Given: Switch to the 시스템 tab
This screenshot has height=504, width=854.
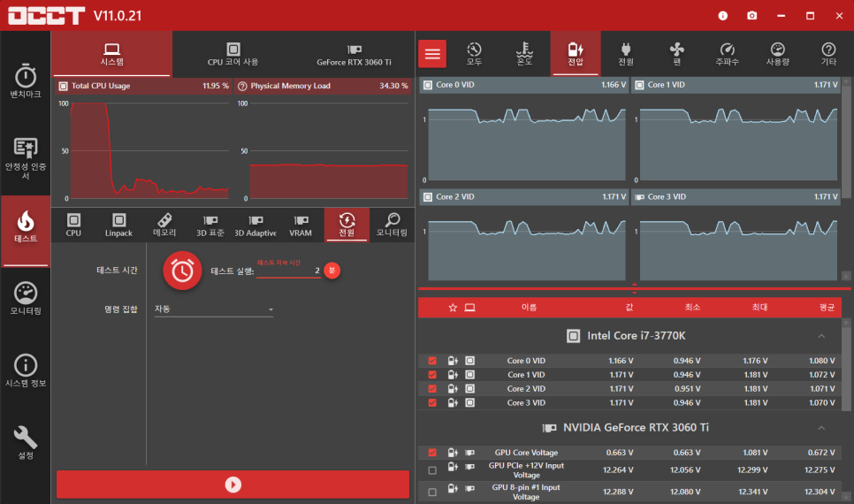Looking at the screenshot, I should tap(111, 54).
